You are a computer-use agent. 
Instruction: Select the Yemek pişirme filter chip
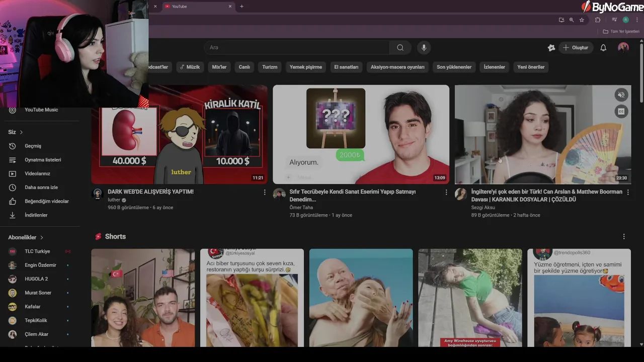(306, 67)
